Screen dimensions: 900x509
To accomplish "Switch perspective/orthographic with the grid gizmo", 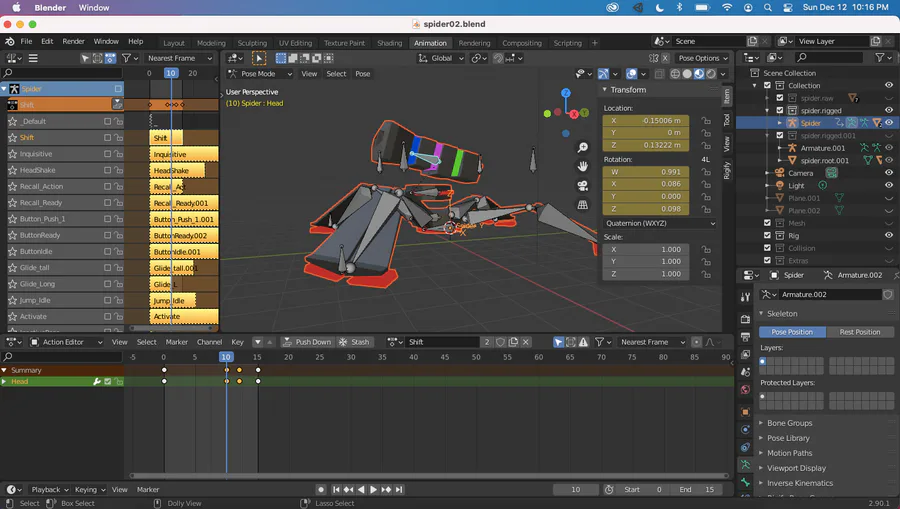I will [x=583, y=205].
